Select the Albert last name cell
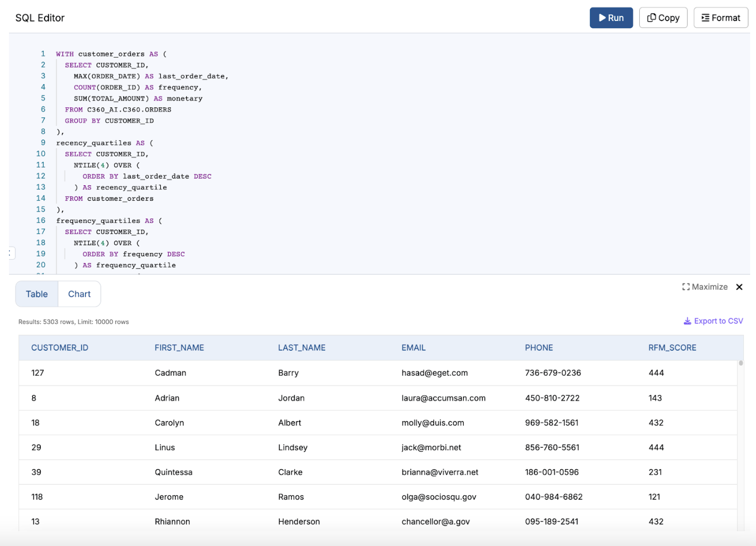Viewport: 756px width, 546px height. point(290,423)
